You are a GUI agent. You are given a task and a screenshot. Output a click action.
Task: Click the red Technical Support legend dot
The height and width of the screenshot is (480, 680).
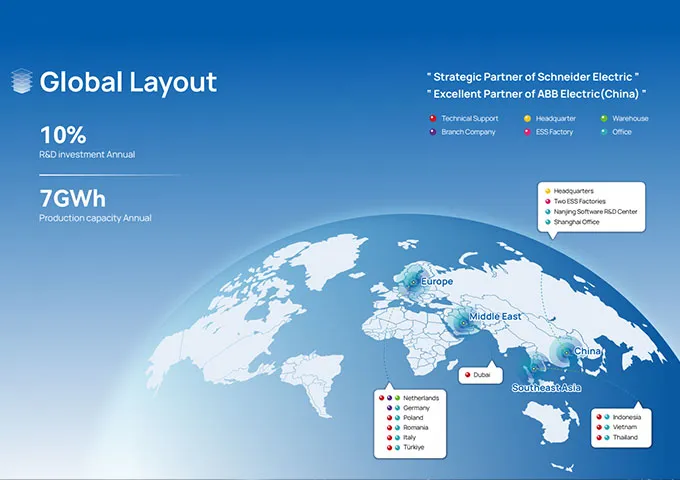coord(432,118)
